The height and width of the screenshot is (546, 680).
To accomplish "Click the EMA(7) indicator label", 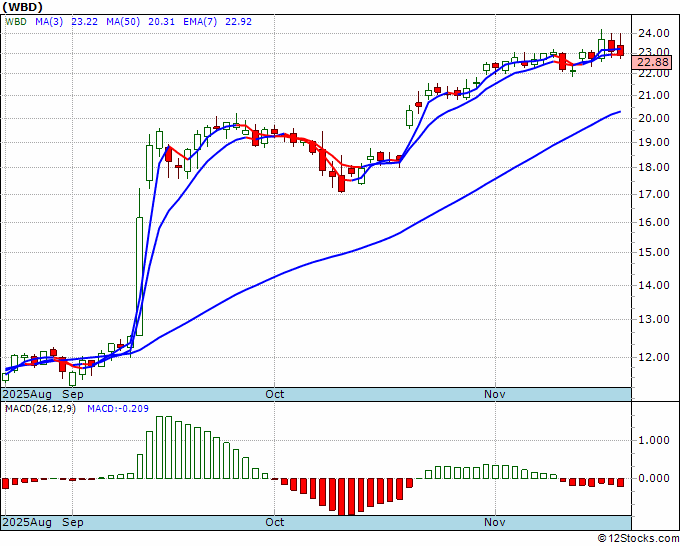I will [x=200, y=22].
